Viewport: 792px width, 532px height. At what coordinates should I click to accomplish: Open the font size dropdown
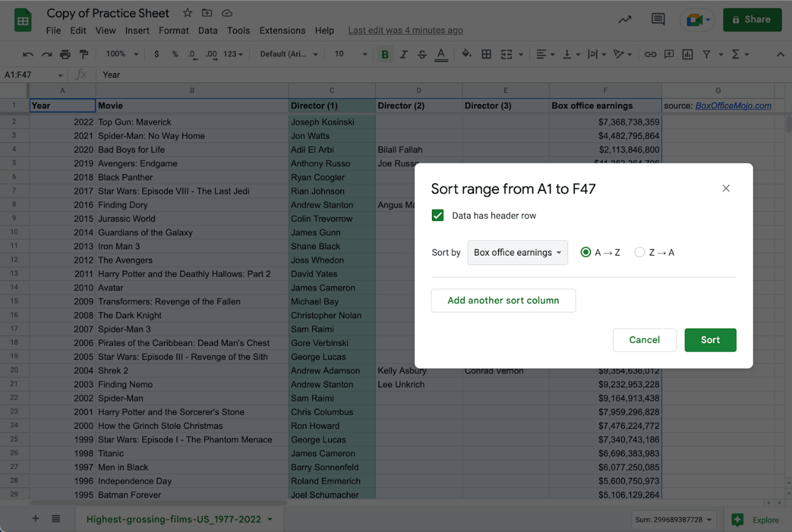349,54
